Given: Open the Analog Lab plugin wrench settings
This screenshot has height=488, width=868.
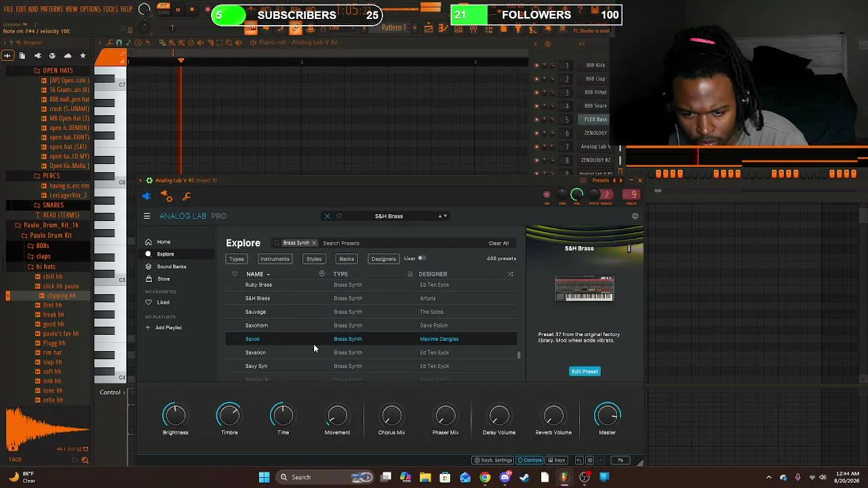Looking at the screenshot, I should pyautogui.click(x=186, y=197).
